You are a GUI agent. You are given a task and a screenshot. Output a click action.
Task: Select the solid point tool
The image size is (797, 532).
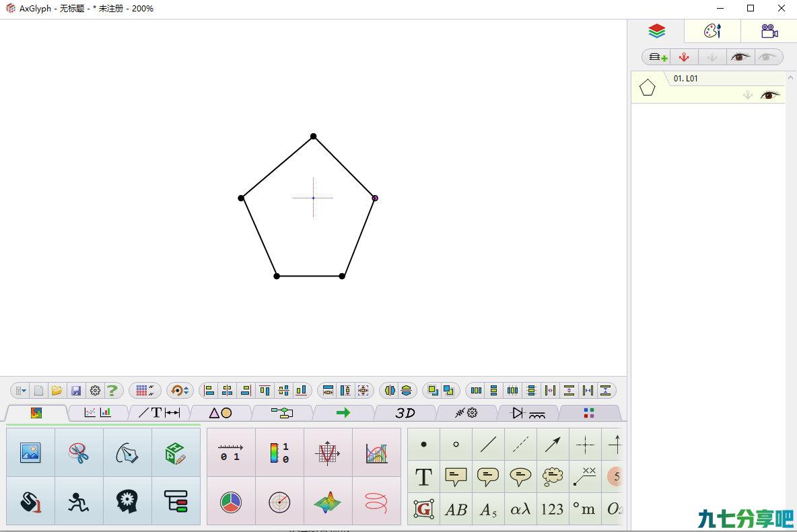pos(423,444)
